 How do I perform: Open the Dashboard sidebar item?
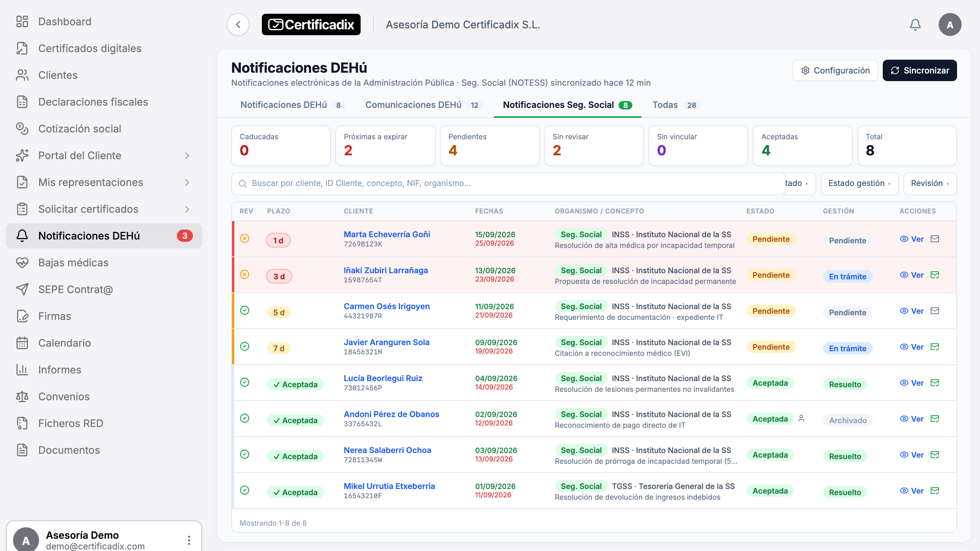[x=104, y=21]
